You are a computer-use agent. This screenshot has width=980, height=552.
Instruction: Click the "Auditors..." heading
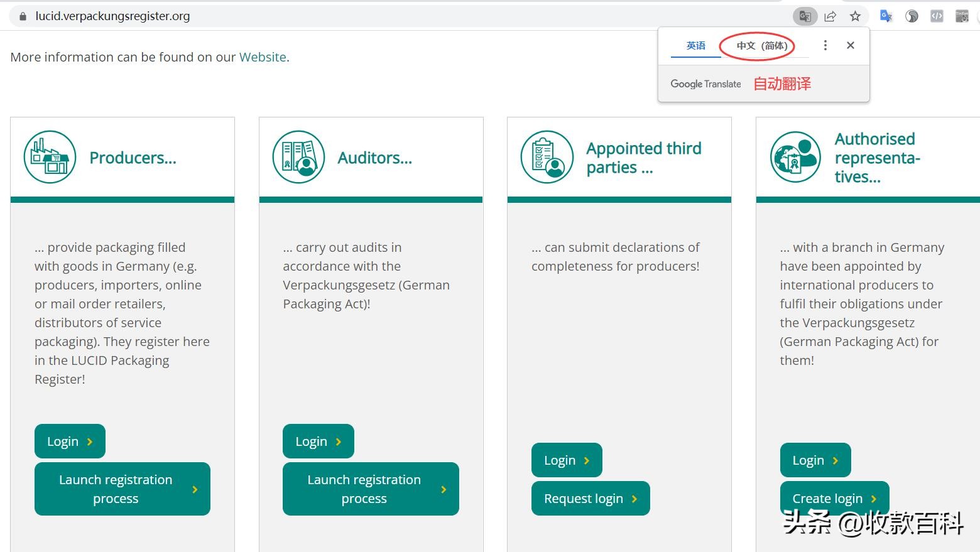click(375, 158)
